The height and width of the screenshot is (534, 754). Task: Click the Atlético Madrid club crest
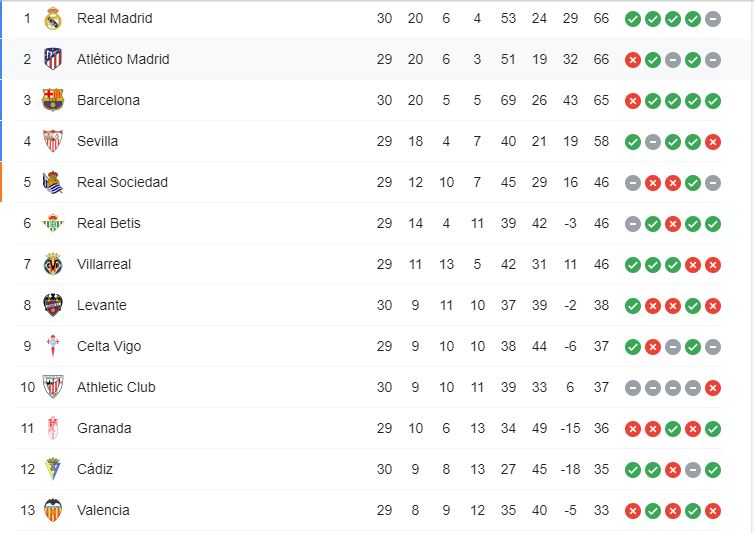pos(53,59)
